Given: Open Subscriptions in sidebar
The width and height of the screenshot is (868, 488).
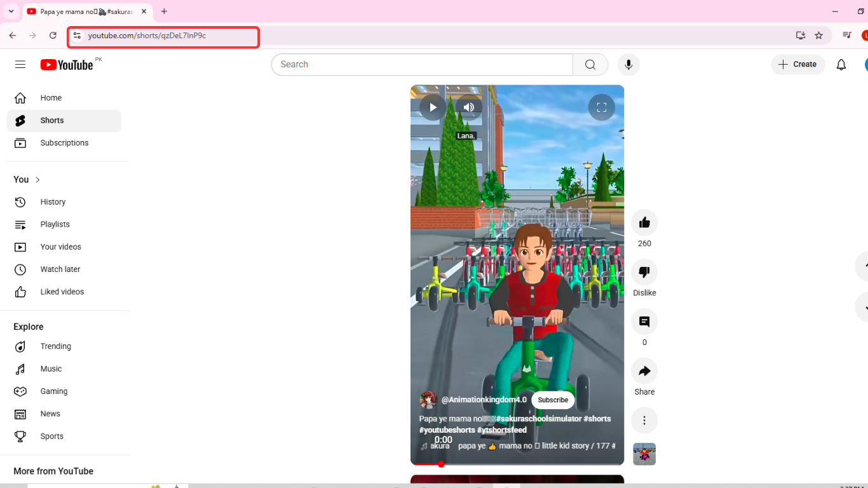Looking at the screenshot, I should [64, 143].
